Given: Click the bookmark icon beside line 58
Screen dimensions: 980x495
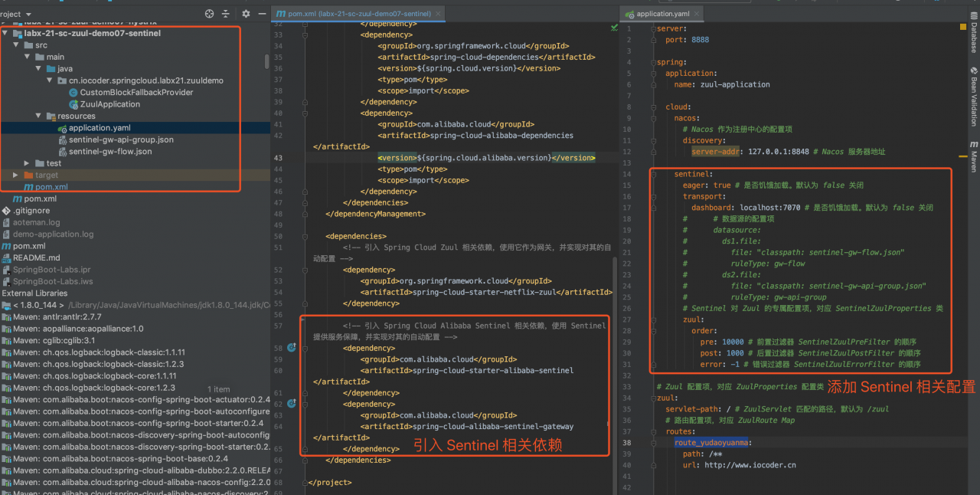Looking at the screenshot, I should click(291, 347).
